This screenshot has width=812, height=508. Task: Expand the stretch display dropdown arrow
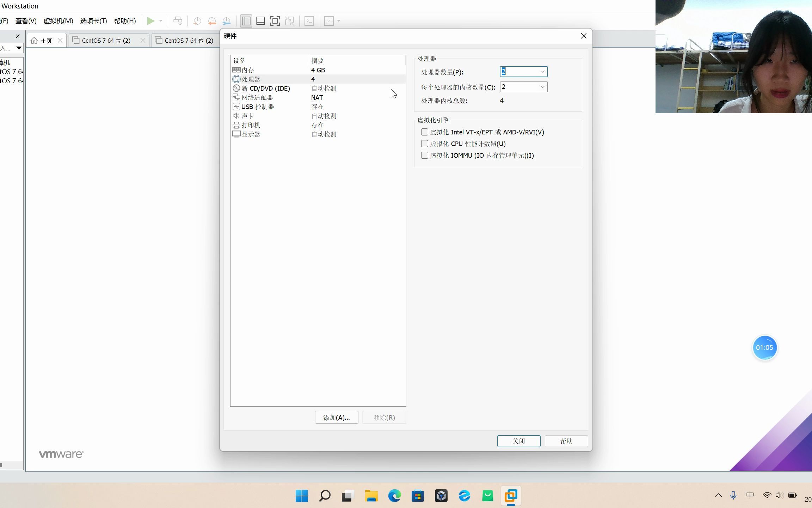[x=339, y=21]
